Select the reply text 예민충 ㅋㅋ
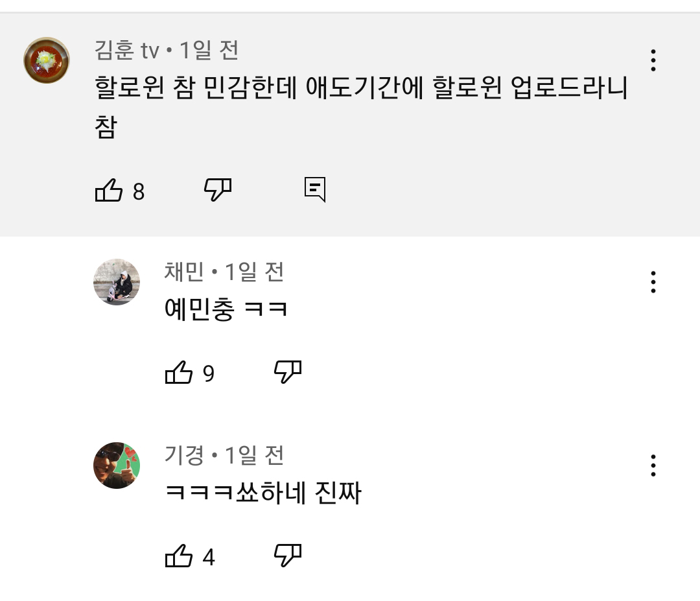The height and width of the screenshot is (601, 700). 226,309
